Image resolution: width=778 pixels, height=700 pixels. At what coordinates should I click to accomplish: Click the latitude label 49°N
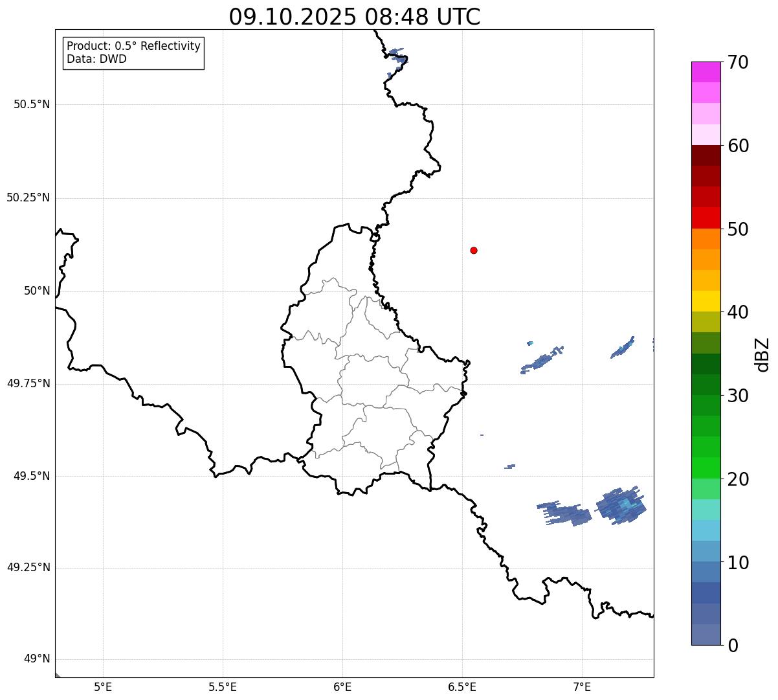coord(37,659)
